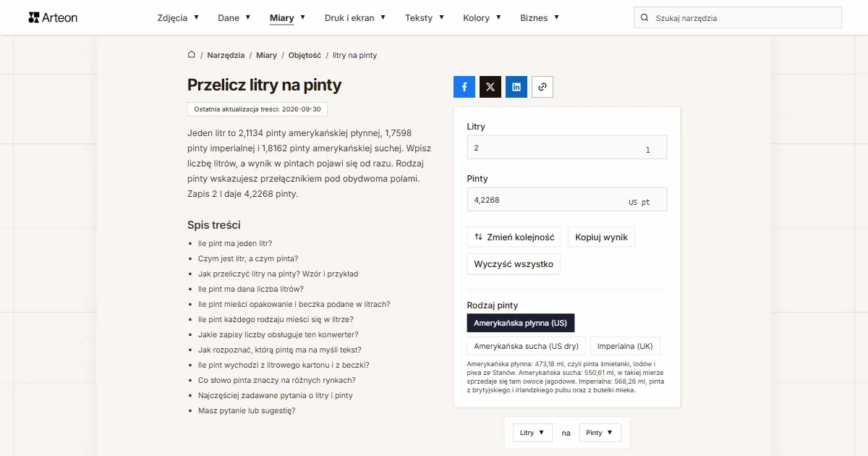Select Amerykańska sucha (US dry) pint

tap(527, 346)
